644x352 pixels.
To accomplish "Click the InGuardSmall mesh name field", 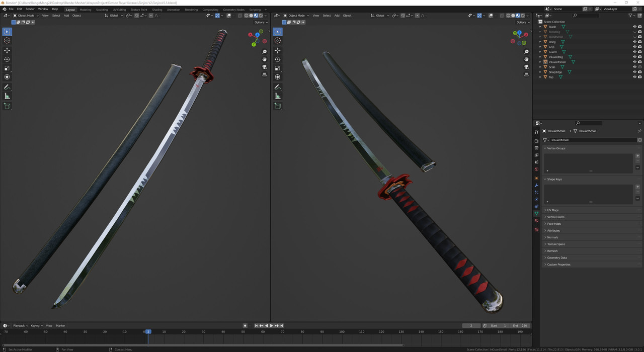I will [593, 140].
